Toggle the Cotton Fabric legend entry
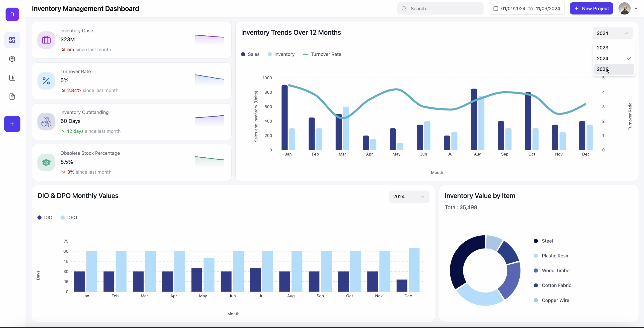 click(553, 285)
